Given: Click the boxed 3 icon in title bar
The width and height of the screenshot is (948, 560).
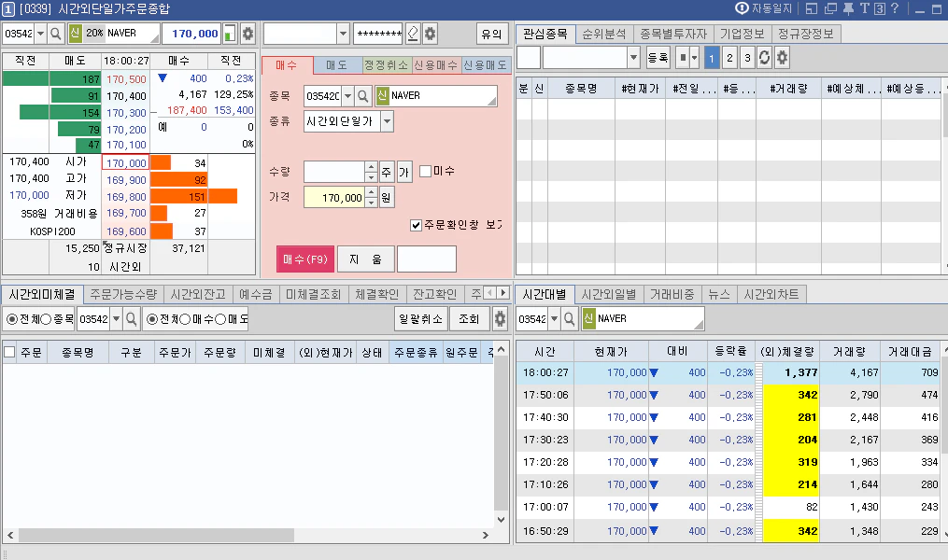Looking at the screenshot, I should pos(880,8).
